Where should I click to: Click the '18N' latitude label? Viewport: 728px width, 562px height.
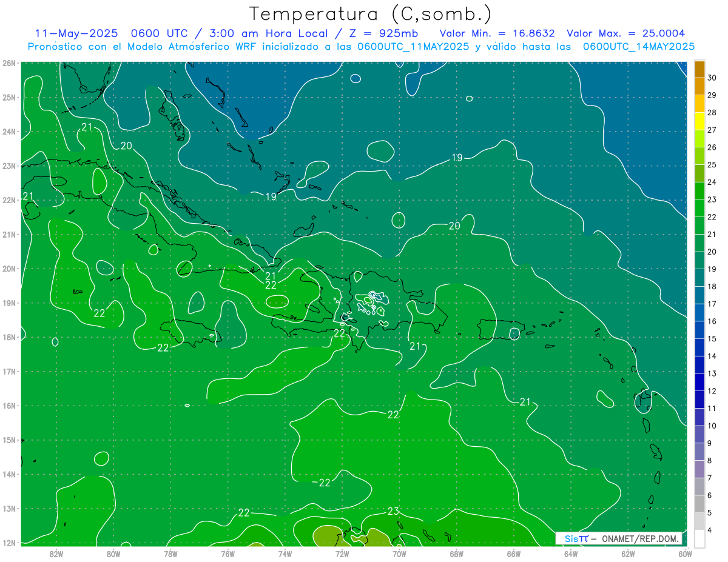(9, 337)
